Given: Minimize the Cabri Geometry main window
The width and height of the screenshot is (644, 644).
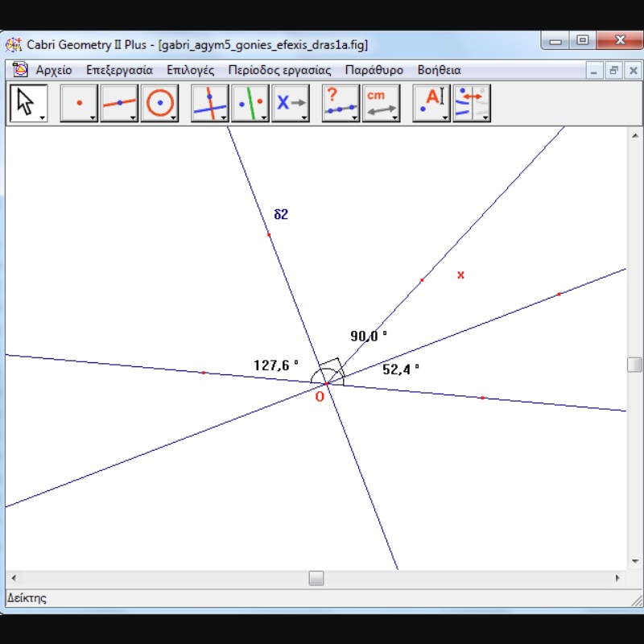Looking at the screenshot, I should click(555, 41).
